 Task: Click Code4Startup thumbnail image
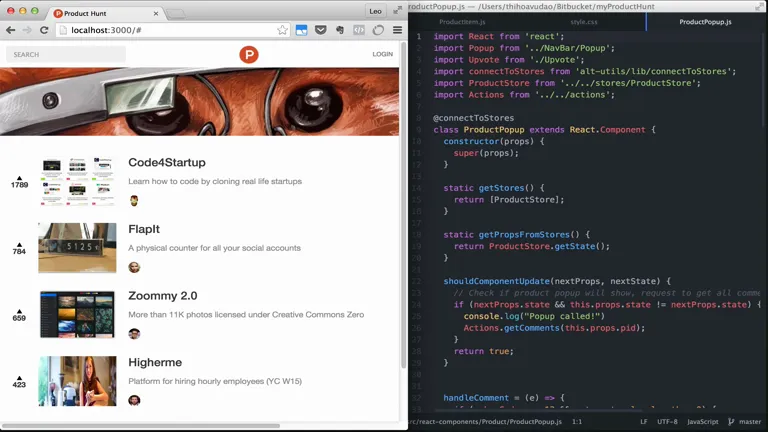[77, 181]
